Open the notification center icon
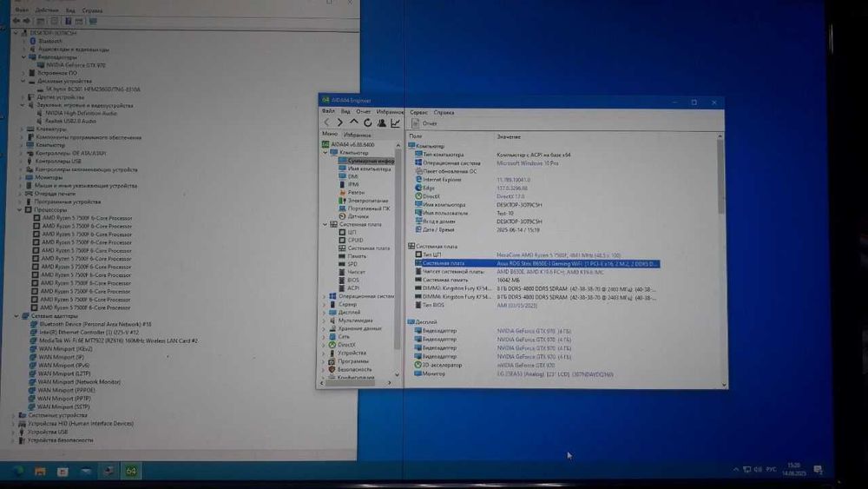 (818, 470)
